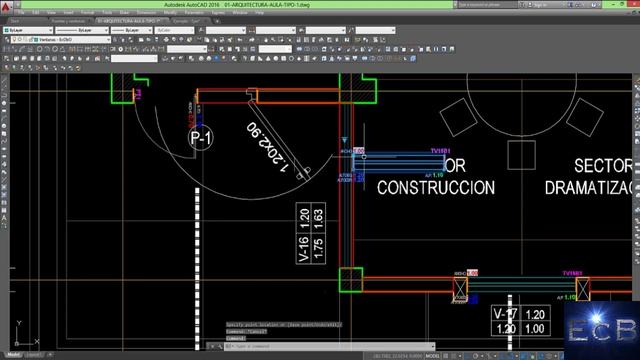Expand command line history arrow

tap(433, 347)
